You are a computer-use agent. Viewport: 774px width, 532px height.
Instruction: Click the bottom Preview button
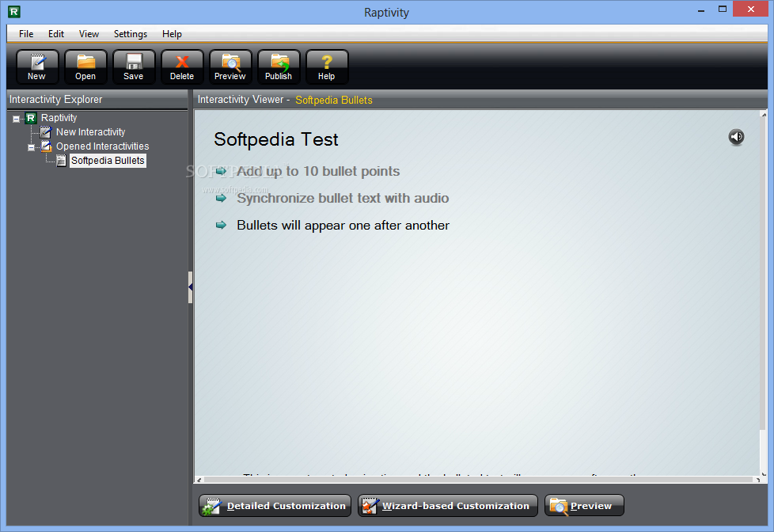pyautogui.click(x=584, y=506)
